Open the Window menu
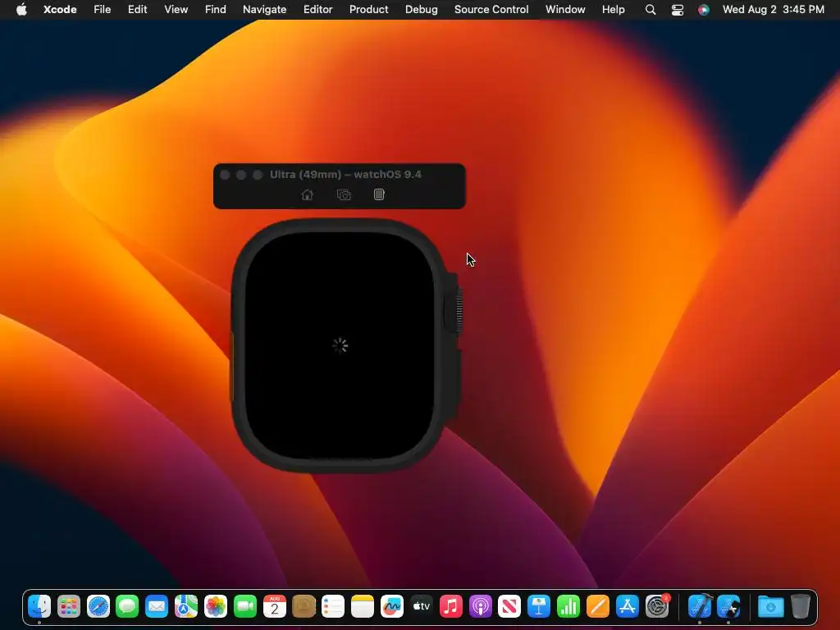Image resolution: width=840 pixels, height=630 pixels. pyautogui.click(x=565, y=10)
